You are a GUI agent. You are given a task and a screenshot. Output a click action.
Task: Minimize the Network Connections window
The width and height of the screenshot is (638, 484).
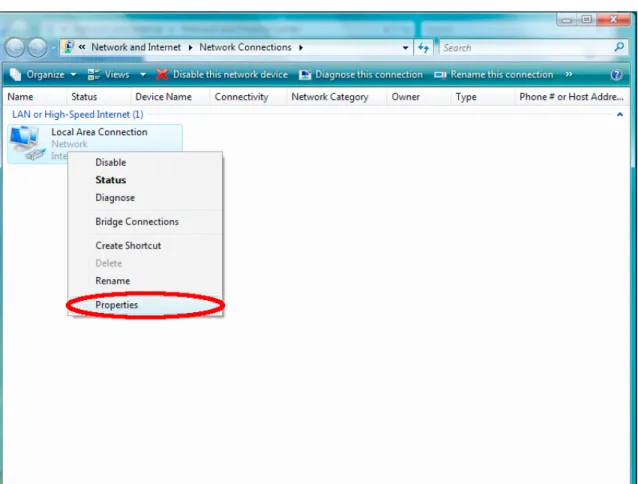click(567, 19)
